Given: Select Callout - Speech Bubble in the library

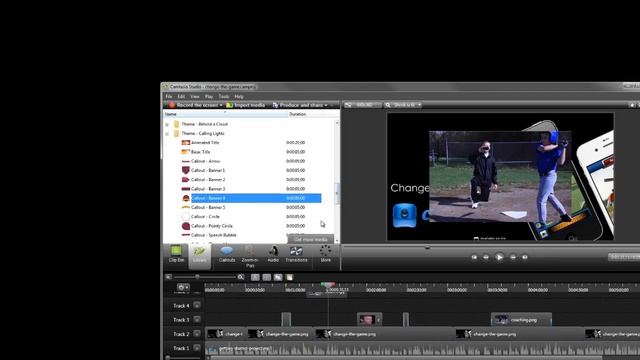Looking at the screenshot, I should pos(214,235).
